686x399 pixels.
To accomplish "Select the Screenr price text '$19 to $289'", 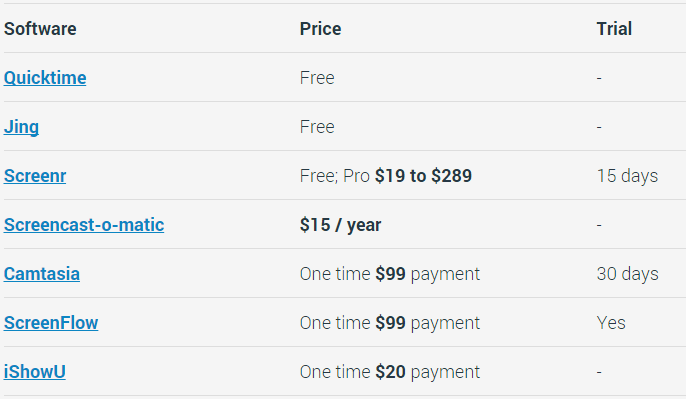I will click(x=424, y=176).
